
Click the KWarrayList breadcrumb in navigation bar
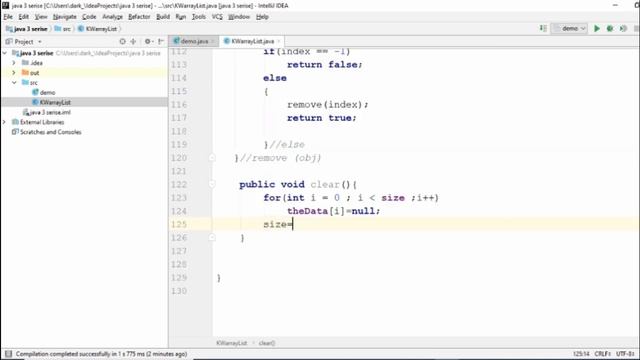pyautogui.click(x=98, y=29)
